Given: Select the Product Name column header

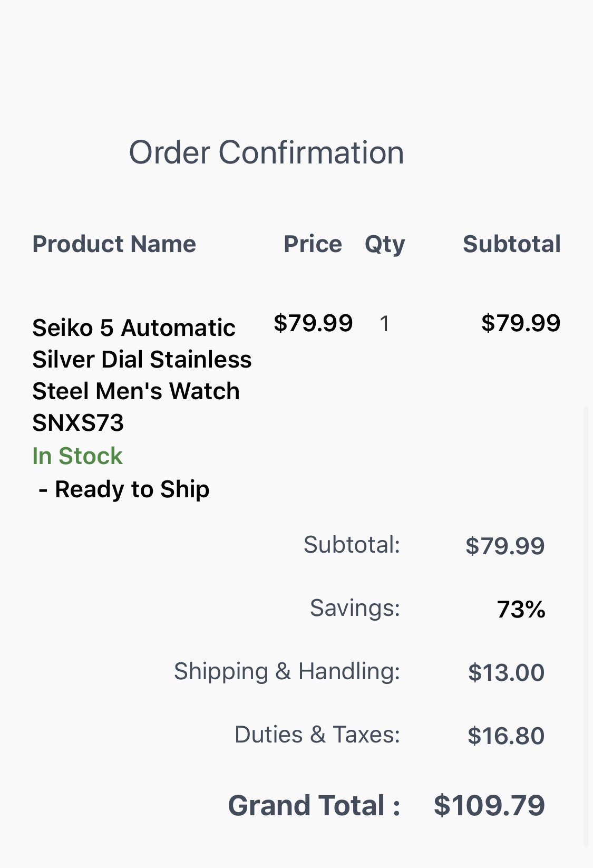Looking at the screenshot, I should tap(114, 244).
